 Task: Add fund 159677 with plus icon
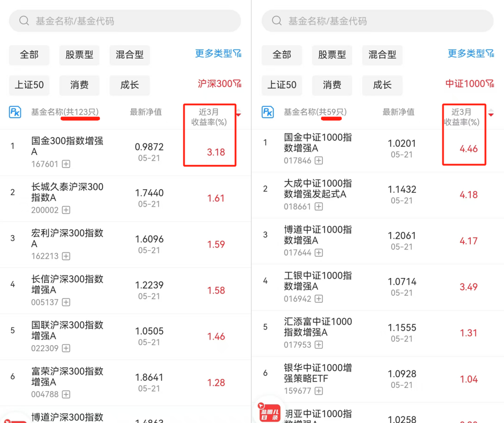[319, 391]
